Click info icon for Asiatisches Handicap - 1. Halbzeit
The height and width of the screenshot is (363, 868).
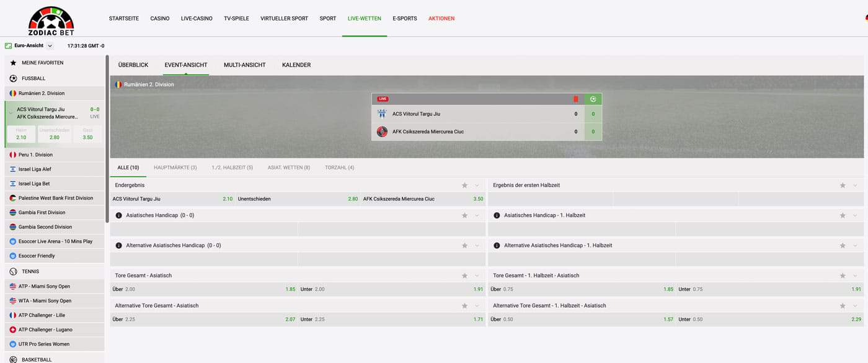coord(497,215)
